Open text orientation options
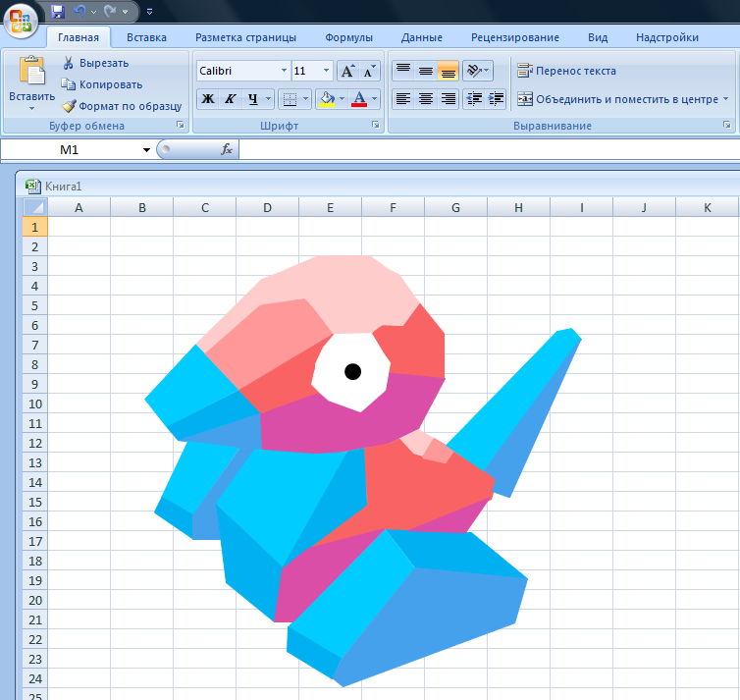Image resolution: width=740 pixels, height=700 pixels. point(478,71)
